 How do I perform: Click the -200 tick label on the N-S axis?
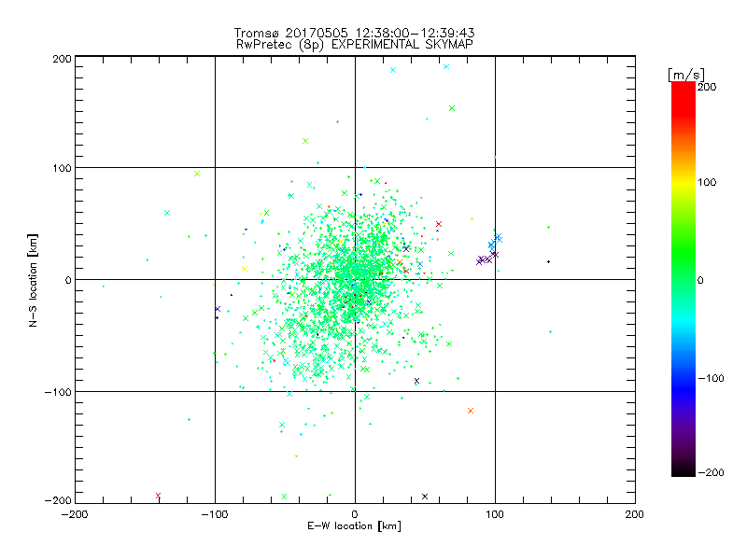click(58, 500)
